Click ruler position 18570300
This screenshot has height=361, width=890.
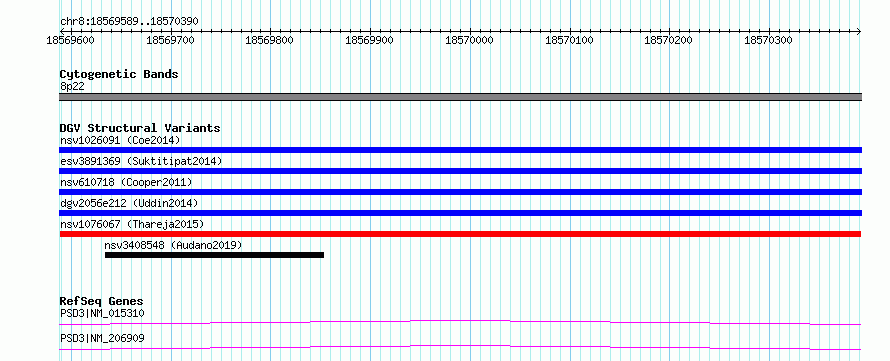(768, 40)
